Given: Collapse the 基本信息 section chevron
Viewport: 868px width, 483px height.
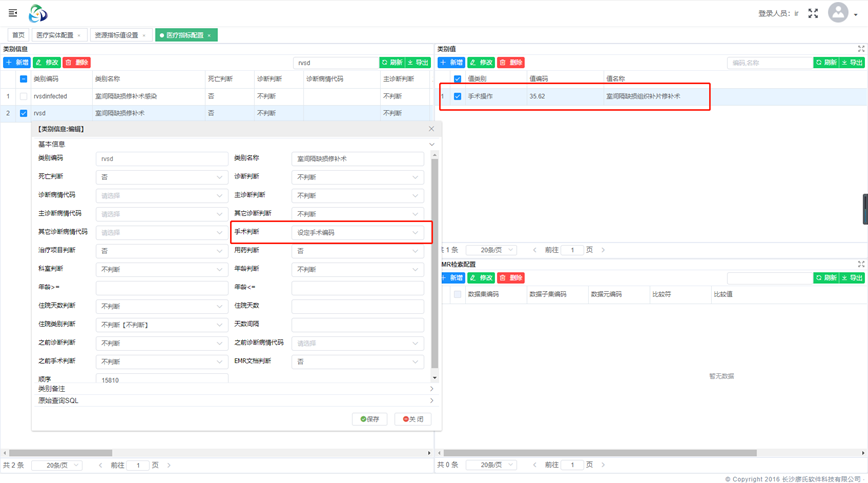Looking at the screenshot, I should 432,144.
